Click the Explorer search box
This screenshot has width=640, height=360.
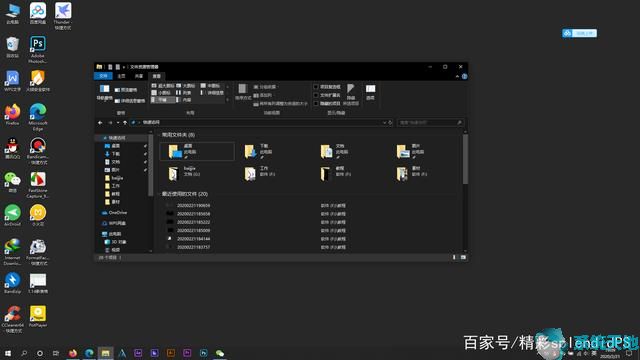(431, 122)
